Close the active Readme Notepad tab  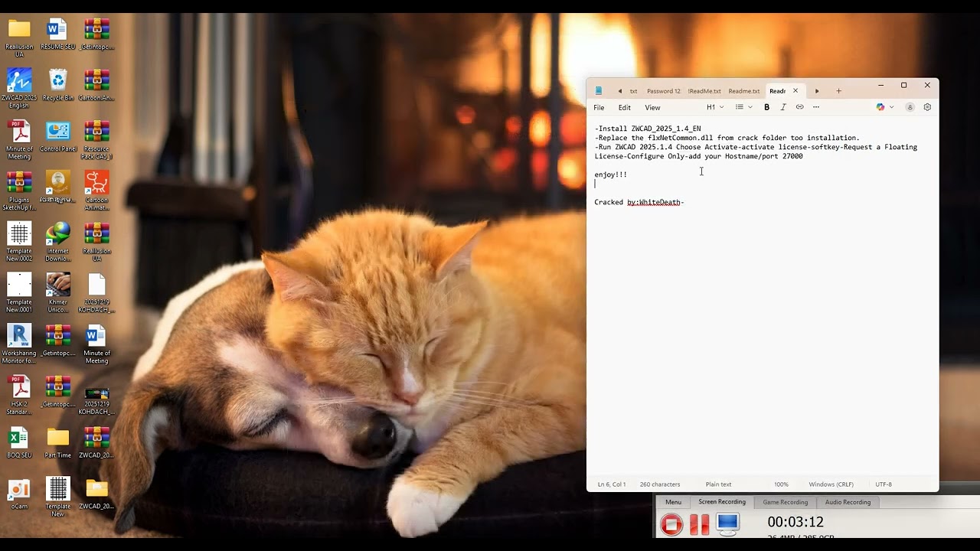click(795, 91)
